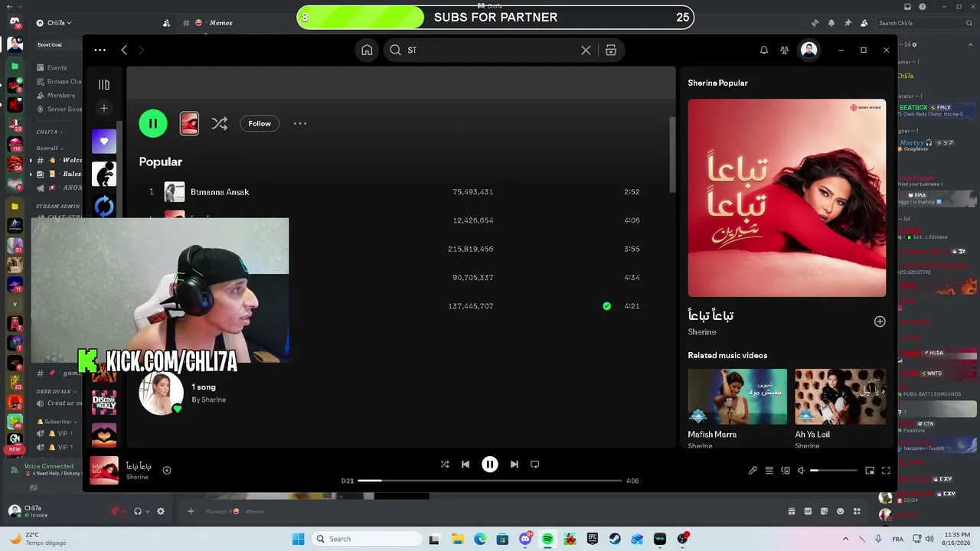Expand the CHLI7A category in Discord
The image size is (980, 551).
click(48, 132)
